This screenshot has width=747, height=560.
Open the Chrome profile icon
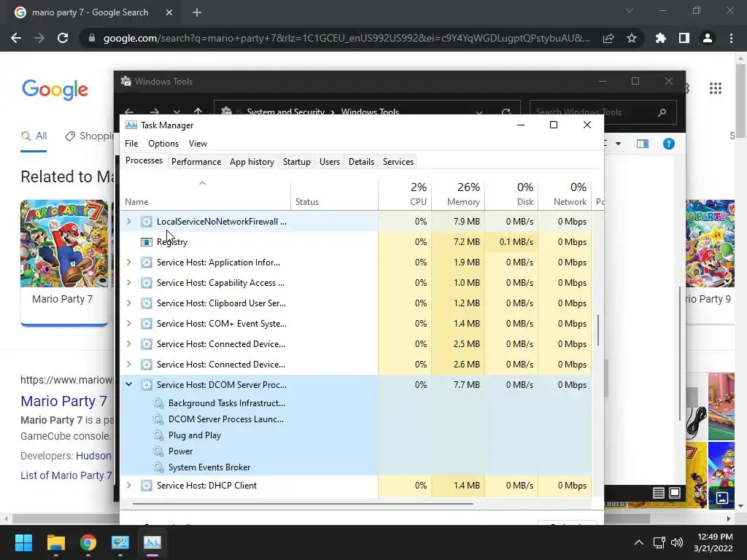(x=708, y=38)
